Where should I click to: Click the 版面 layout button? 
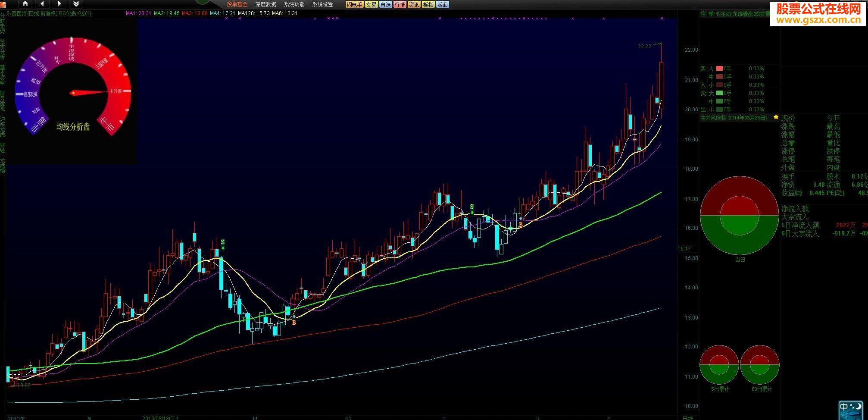pos(443,4)
